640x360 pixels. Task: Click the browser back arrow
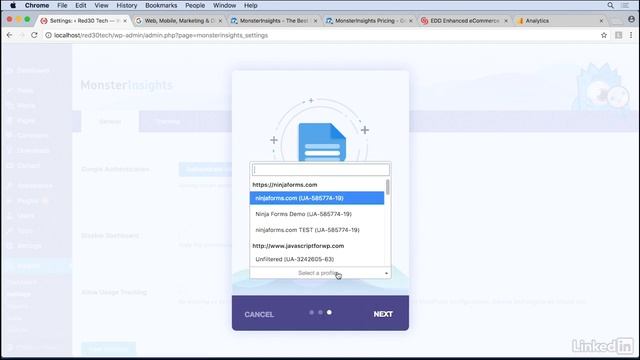pos(9,35)
